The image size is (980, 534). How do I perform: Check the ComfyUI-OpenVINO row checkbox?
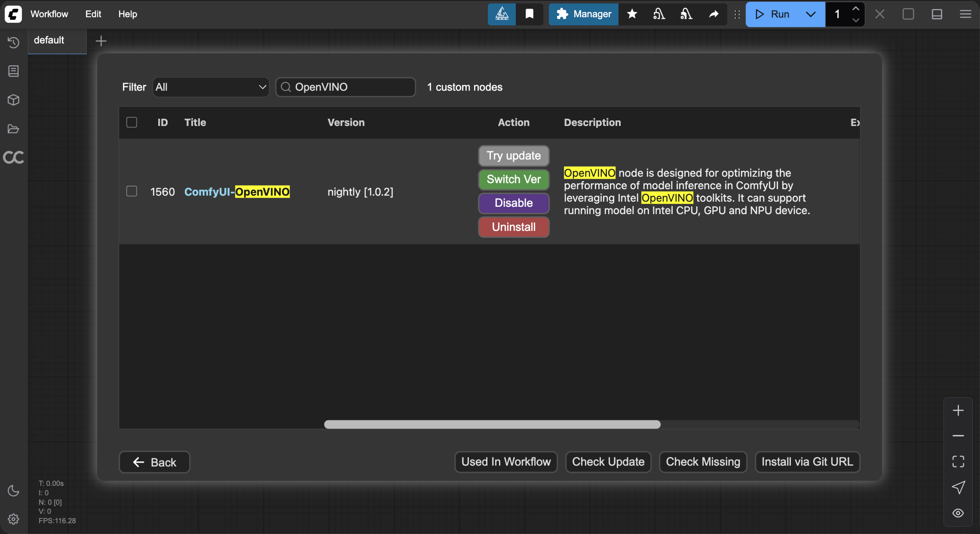coord(132,191)
